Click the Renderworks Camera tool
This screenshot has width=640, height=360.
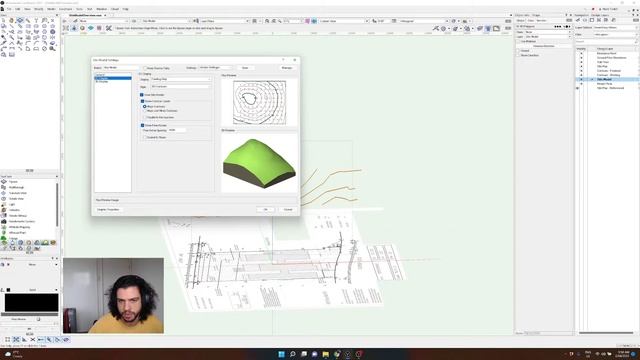(21, 221)
